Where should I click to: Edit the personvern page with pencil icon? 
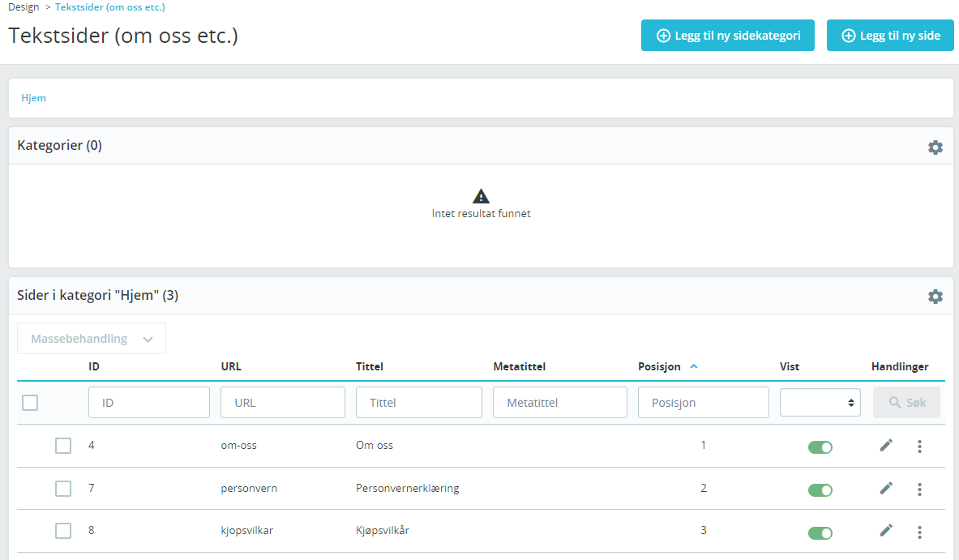[885, 488]
